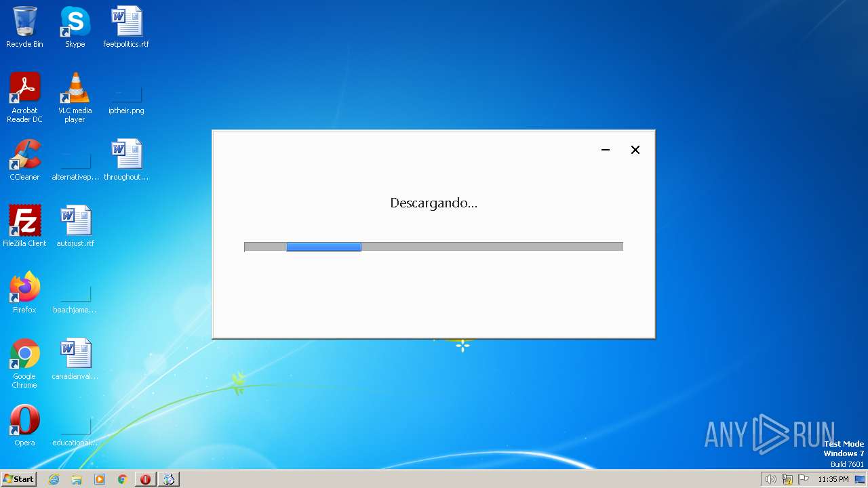The image size is (868, 488).
Task: Minimize the Descargando download window
Action: [x=606, y=150]
